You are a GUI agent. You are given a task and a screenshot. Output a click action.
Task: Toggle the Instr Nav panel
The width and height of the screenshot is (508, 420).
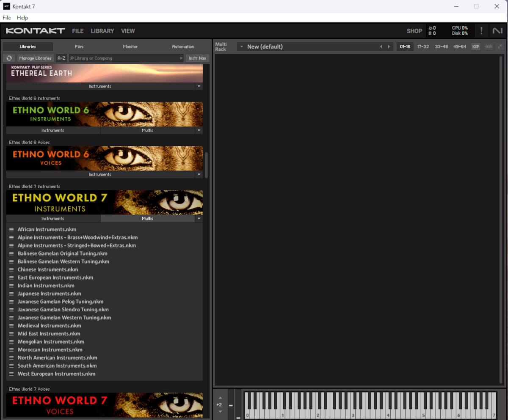(198, 58)
